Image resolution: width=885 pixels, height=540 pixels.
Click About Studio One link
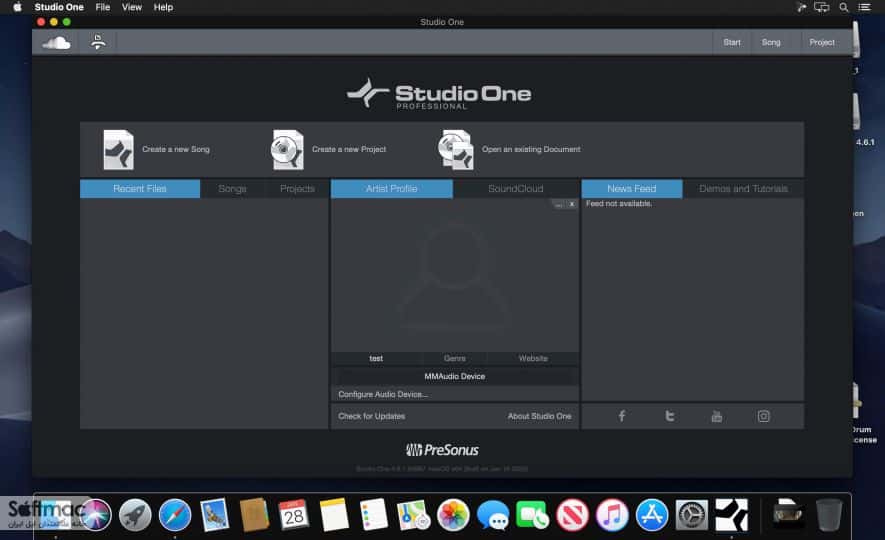pyautogui.click(x=540, y=416)
